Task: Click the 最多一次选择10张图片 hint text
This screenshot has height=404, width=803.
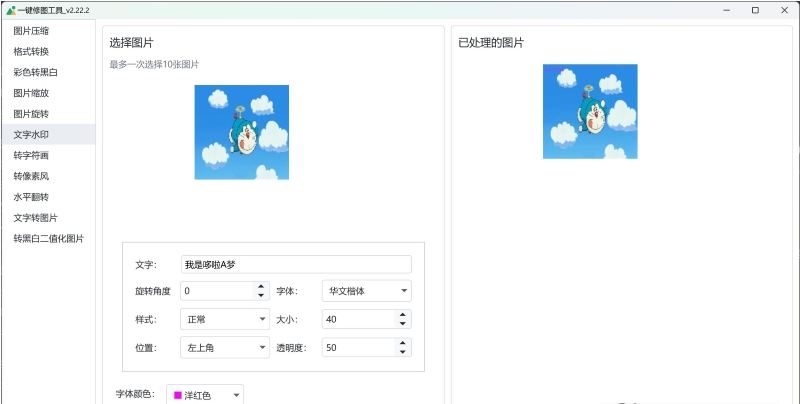Action: click(154, 65)
